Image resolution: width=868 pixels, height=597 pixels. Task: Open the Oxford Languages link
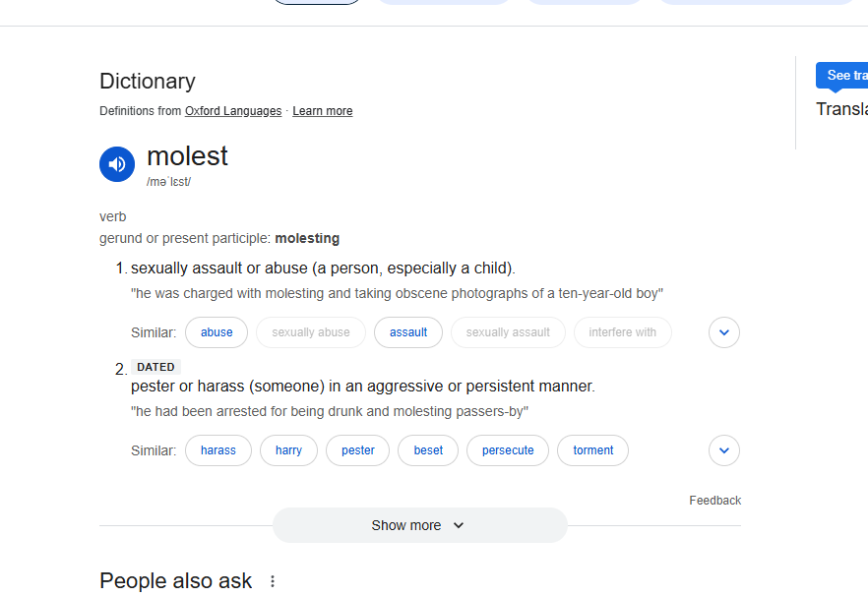click(x=233, y=111)
